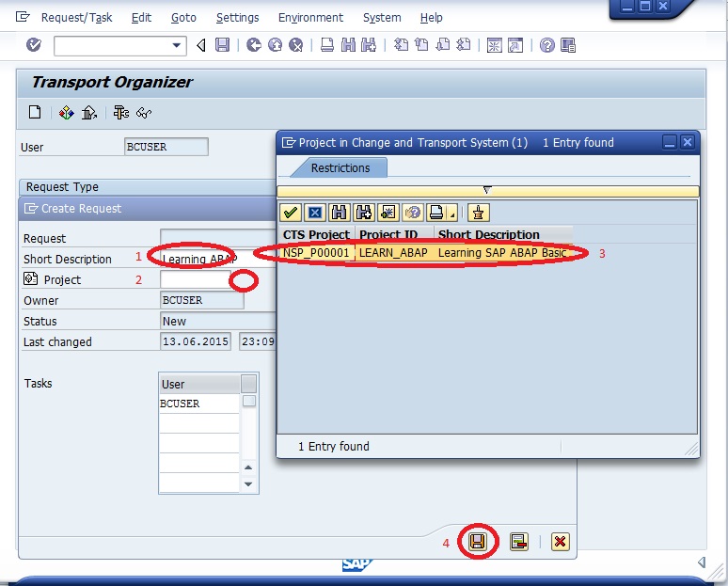This screenshot has height=586, width=728.
Task: Click the Find binoculars icon in popup toolbar
Action: pos(339,213)
